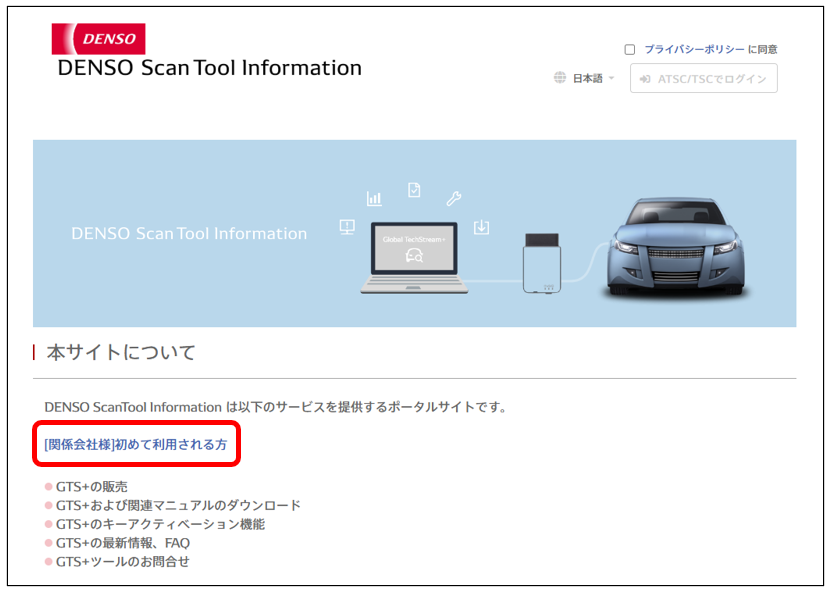The width and height of the screenshot is (834, 592).
Task: Click the download icon in the banner
Action: point(481,227)
